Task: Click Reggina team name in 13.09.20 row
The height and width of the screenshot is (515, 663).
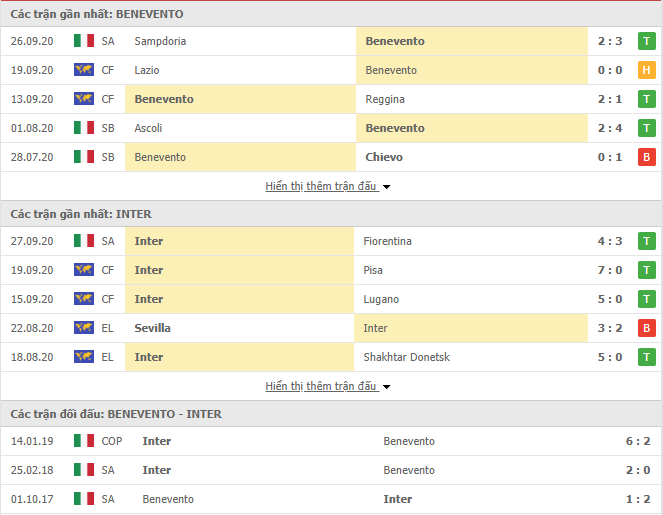Action: [385, 99]
